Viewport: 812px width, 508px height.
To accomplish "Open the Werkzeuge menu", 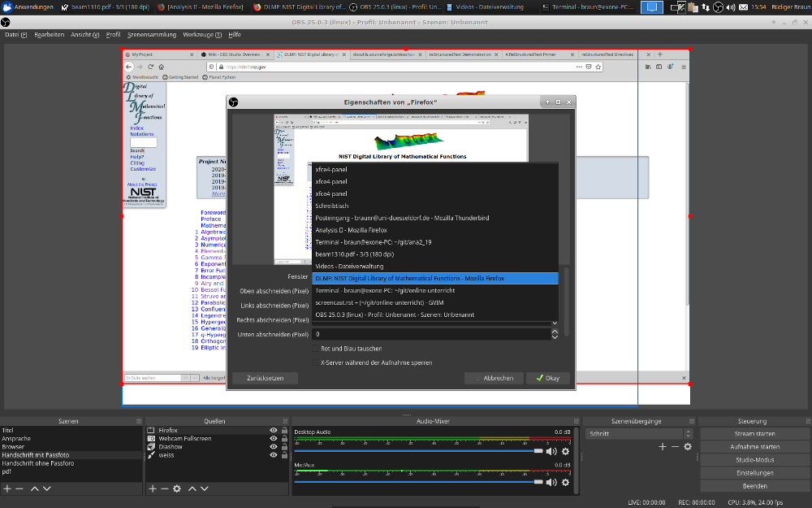I will 202,35.
